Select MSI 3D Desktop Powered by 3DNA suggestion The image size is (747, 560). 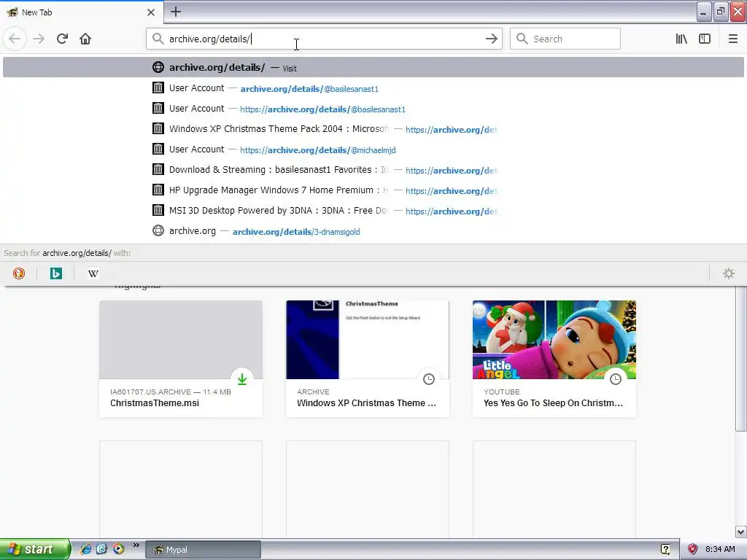[373, 211]
